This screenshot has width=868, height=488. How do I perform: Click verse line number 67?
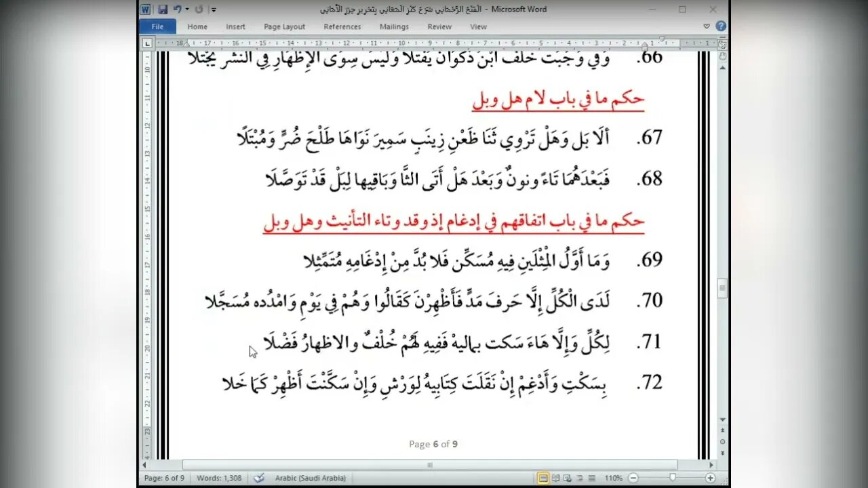pyautogui.click(x=650, y=138)
